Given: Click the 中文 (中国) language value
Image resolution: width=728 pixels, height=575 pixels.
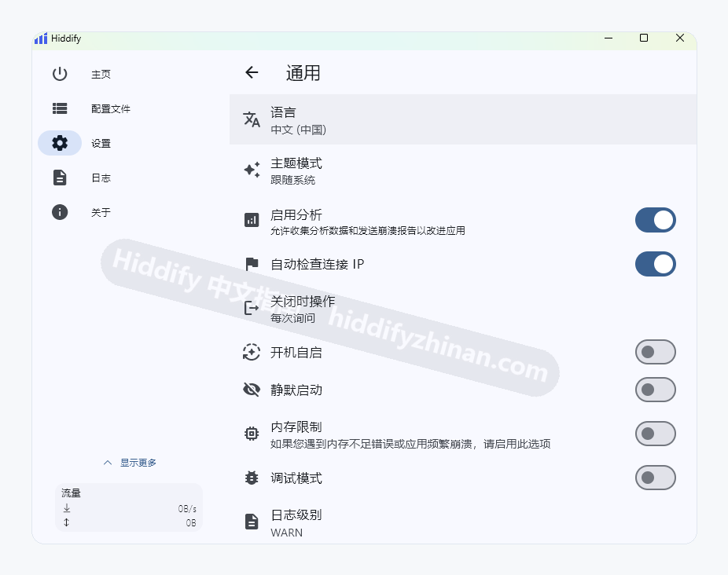Looking at the screenshot, I should pyautogui.click(x=298, y=130).
